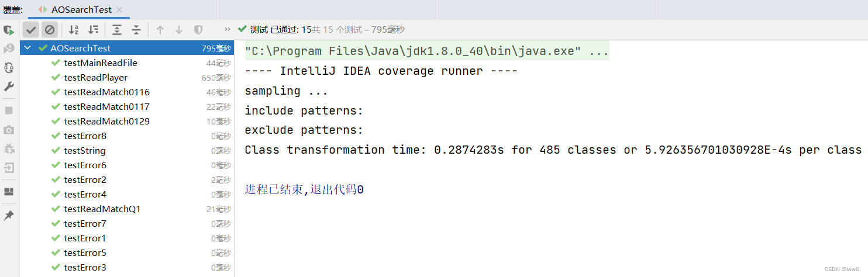Image resolution: width=868 pixels, height=277 pixels.
Task: Sort tests by duration
Action: coord(93,29)
